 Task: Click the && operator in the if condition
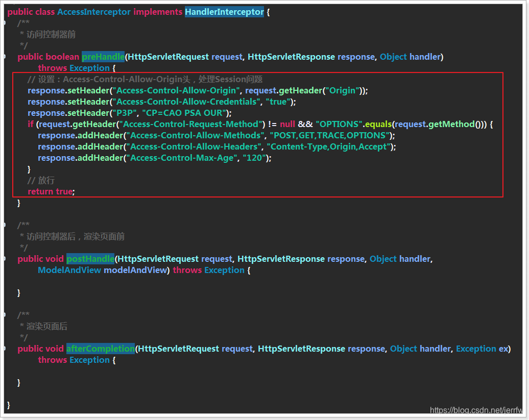305,124
